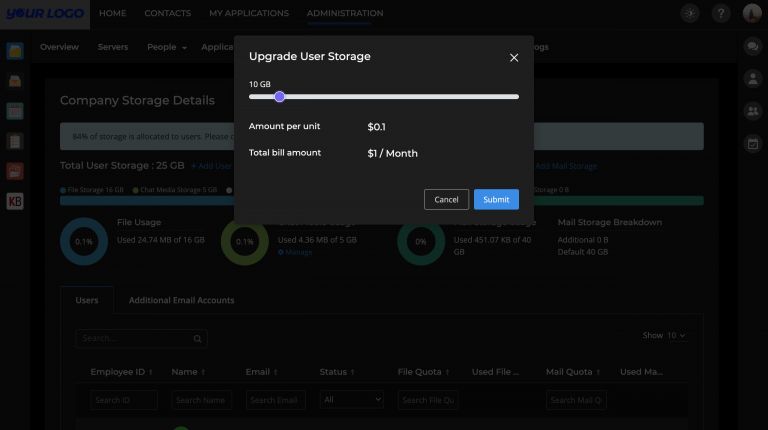This screenshot has width=768, height=430.
Task: Click the '$1 / Month' total amount
Action: pyautogui.click(x=392, y=153)
